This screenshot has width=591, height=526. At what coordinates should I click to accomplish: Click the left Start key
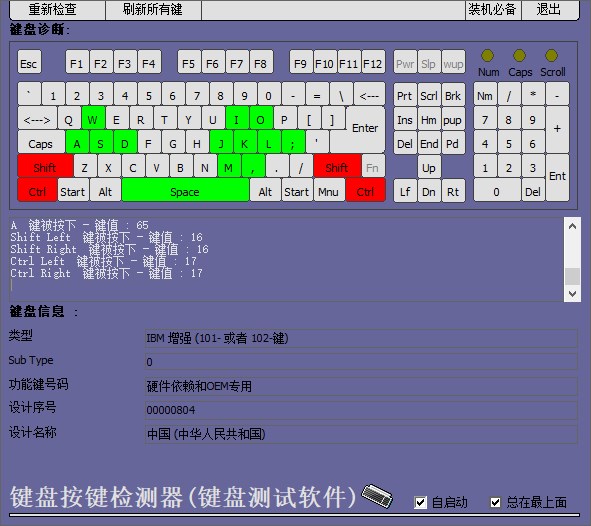[x=73, y=190]
